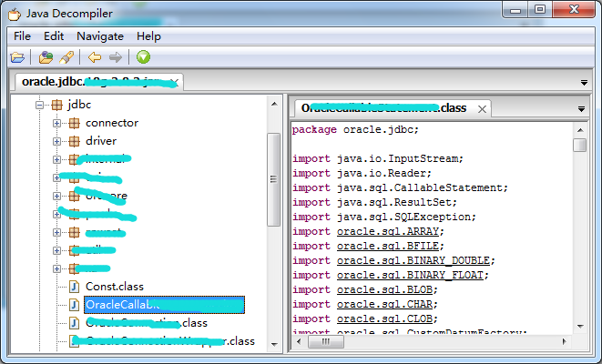Close the class file editor tab
The height and width of the screenshot is (364, 602).
pos(482,109)
